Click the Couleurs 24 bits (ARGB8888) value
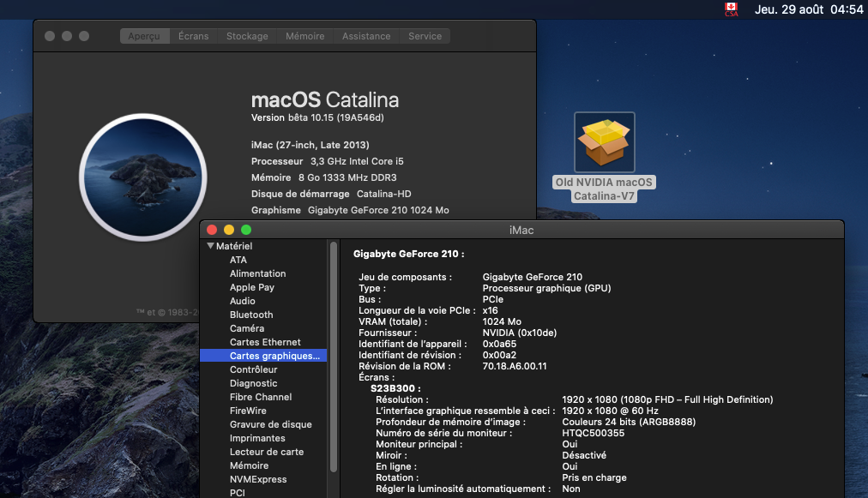This screenshot has height=498, width=868. click(x=629, y=422)
